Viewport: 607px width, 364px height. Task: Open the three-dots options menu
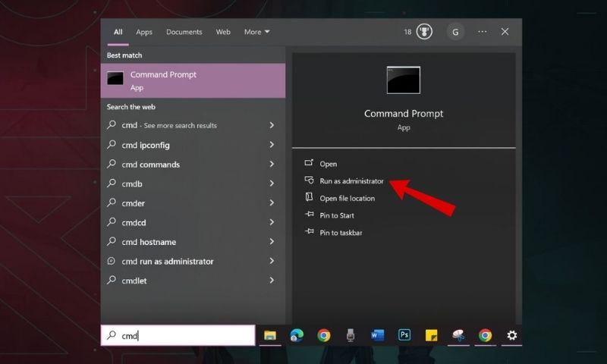click(x=482, y=32)
